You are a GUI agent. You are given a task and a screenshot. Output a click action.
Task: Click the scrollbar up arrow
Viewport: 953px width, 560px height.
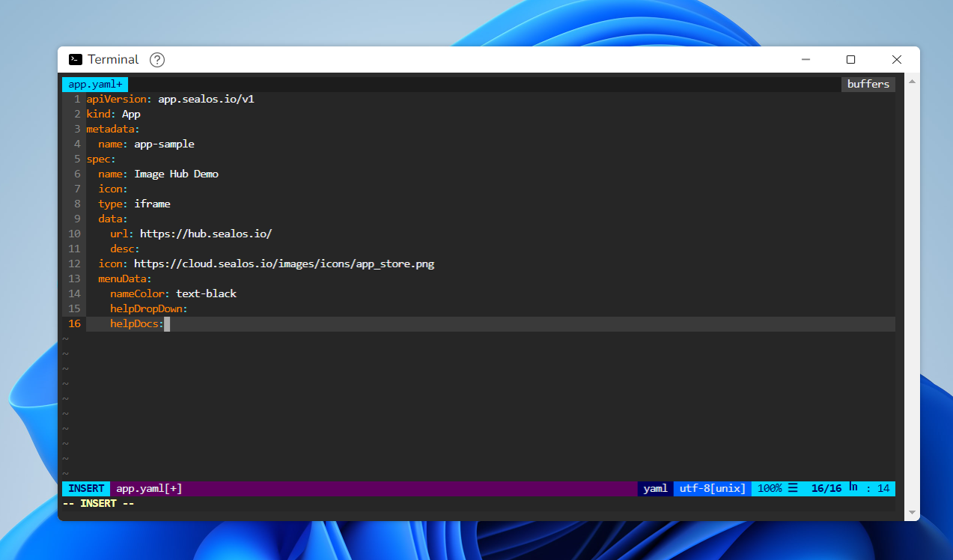[x=911, y=81]
